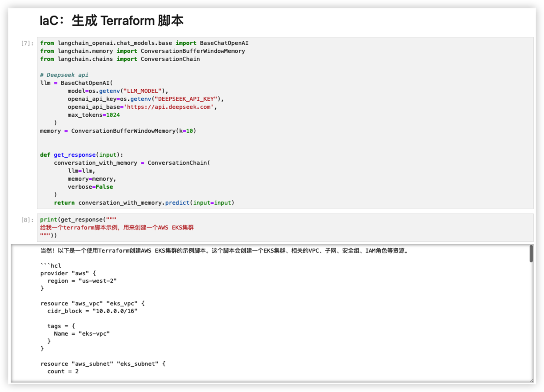Click the '# Deepseek api' comment line
The width and height of the screenshot is (544, 392).
pyautogui.click(x=64, y=75)
